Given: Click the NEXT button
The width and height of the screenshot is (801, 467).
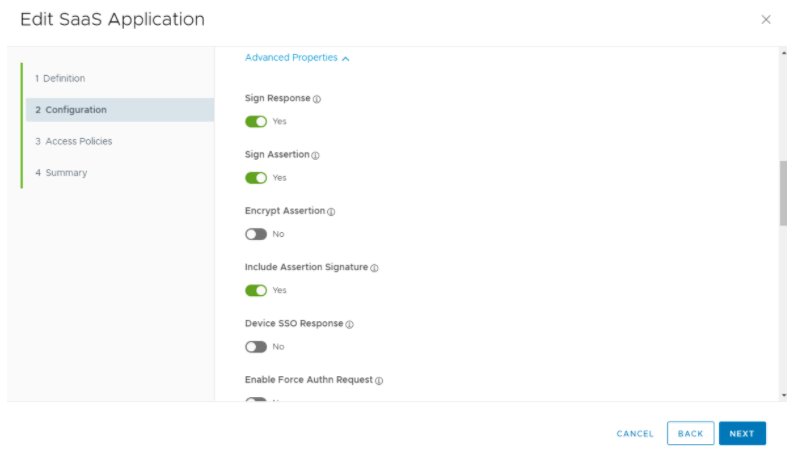Looking at the screenshot, I should (x=742, y=433).
